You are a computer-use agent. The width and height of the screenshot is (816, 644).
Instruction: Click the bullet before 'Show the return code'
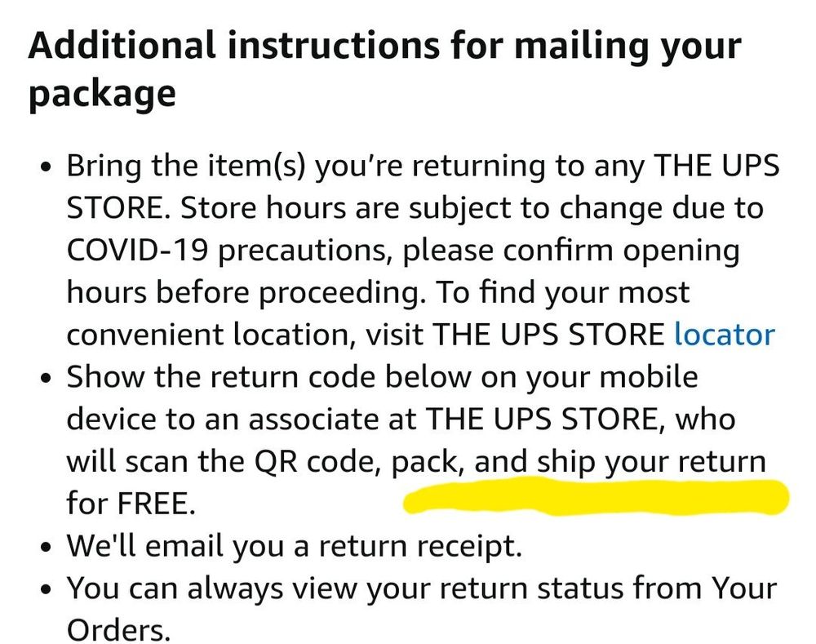click(47, 380)
